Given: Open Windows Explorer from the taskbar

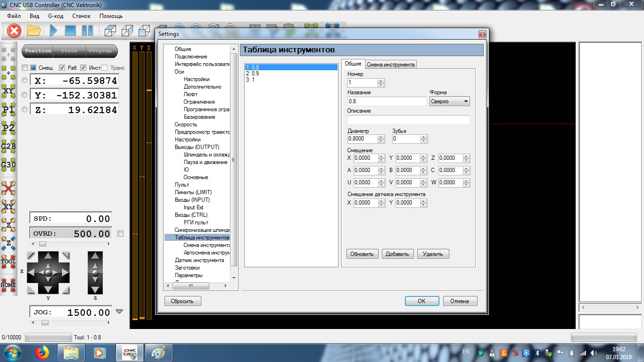Looking at the screenshot, I should [71, 352].
